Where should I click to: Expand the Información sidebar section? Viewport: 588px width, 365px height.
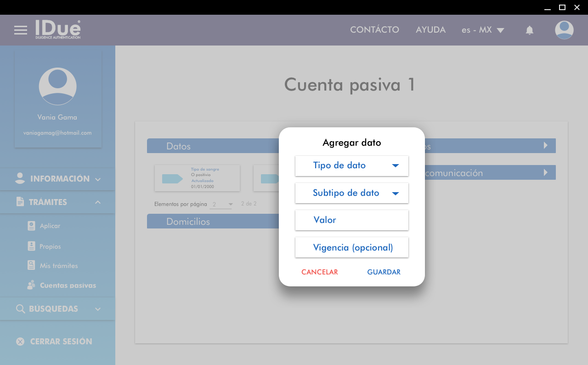click(57, 179)
